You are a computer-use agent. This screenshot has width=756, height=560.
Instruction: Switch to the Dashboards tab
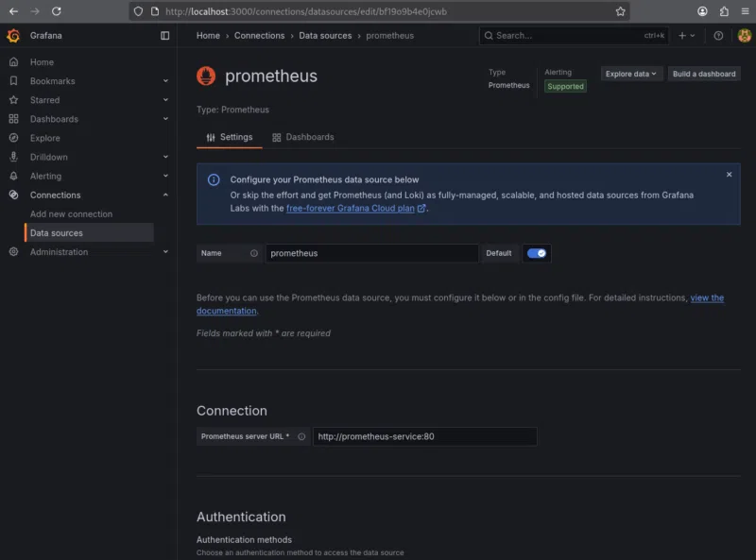[303, 137]
